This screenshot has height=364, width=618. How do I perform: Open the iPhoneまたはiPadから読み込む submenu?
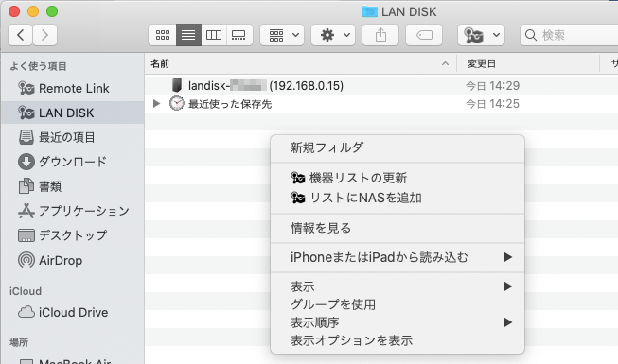397,257
